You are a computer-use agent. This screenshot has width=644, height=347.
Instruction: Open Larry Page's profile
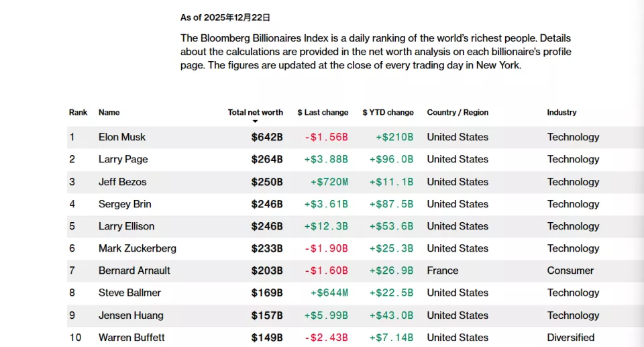(x=123, y=159)
